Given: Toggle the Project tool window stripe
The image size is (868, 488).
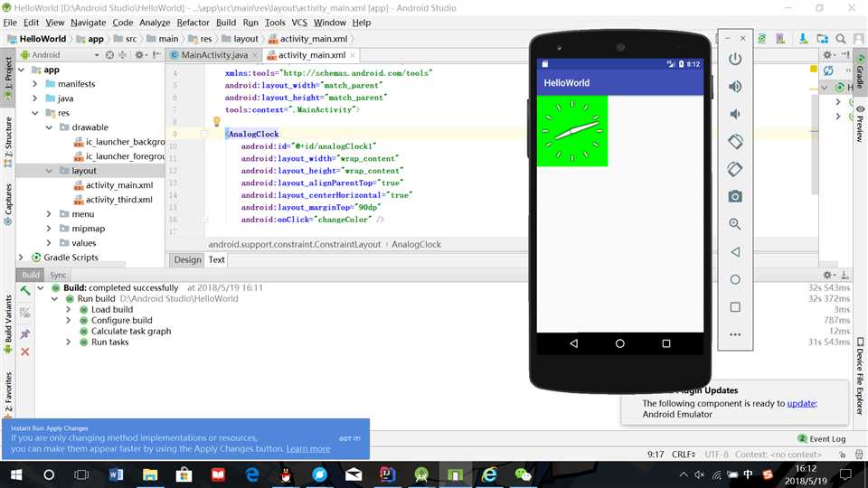Looking at the screenshot, I should 8,78.
